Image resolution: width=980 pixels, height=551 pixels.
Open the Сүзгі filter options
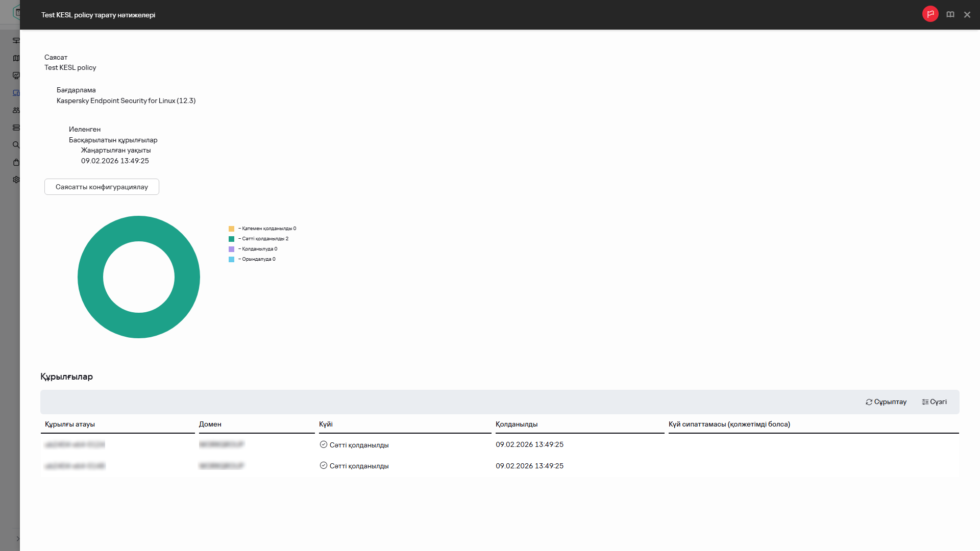coord(934,402)
